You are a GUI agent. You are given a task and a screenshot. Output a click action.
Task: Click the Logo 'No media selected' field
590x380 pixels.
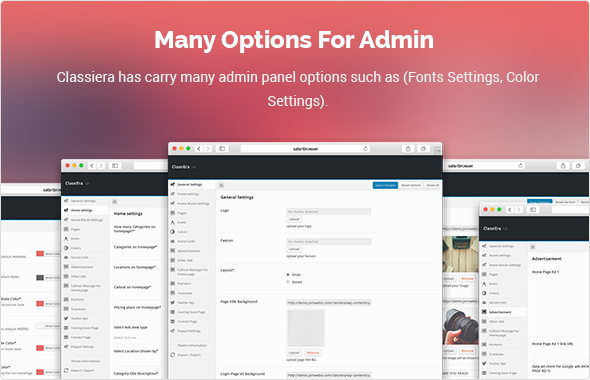(x=329, y=212)
